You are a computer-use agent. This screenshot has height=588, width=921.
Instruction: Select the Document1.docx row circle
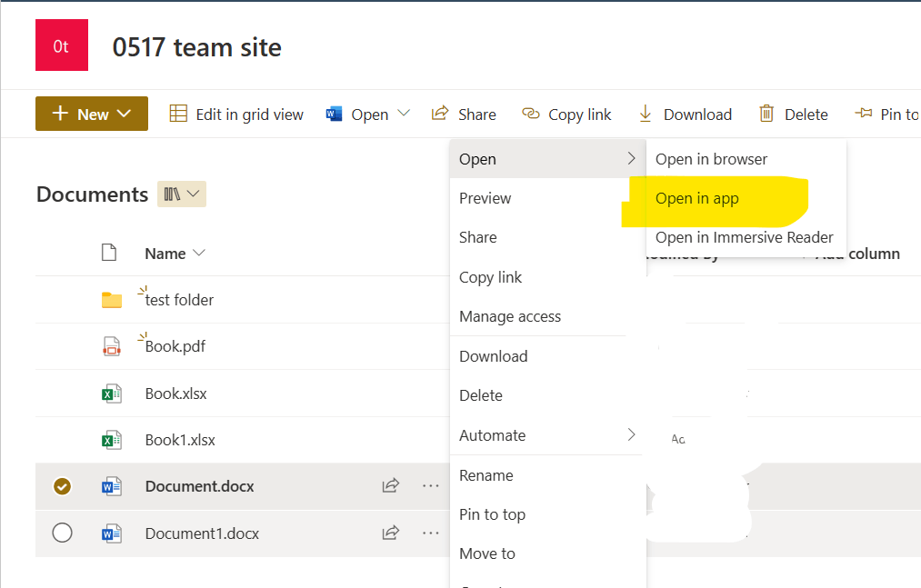(62, 533)
